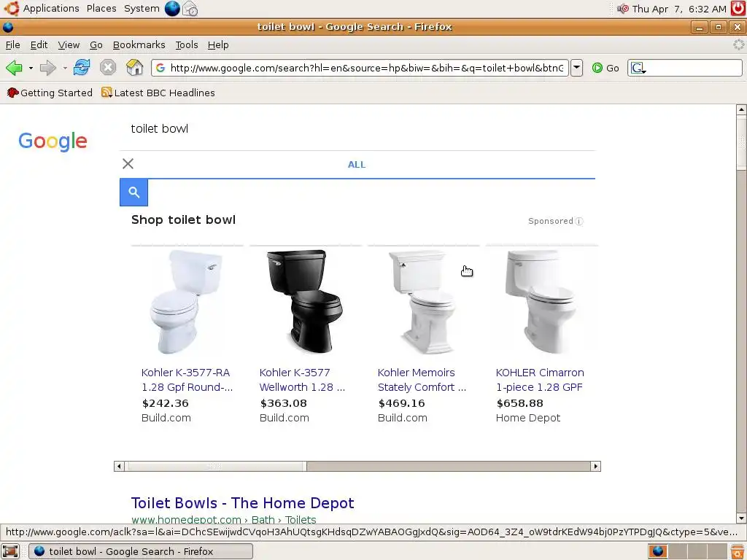Click the vertical scrollbar down arrow

[x=741, y=518]
